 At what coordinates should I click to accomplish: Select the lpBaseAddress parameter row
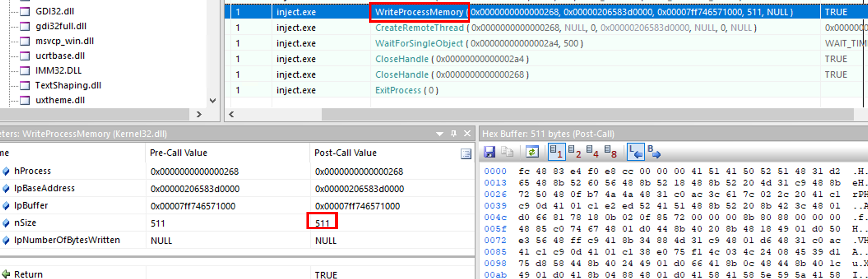[44, 188]
